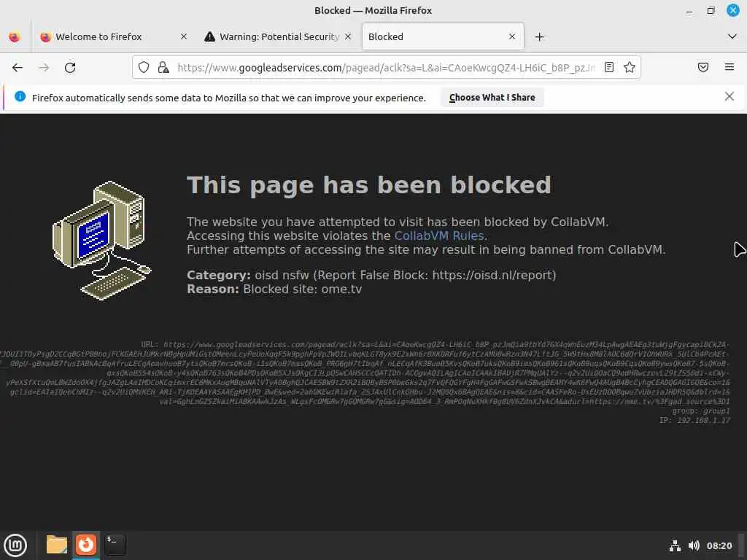
Task: Reload the current page
Action: tap(70, 68)
